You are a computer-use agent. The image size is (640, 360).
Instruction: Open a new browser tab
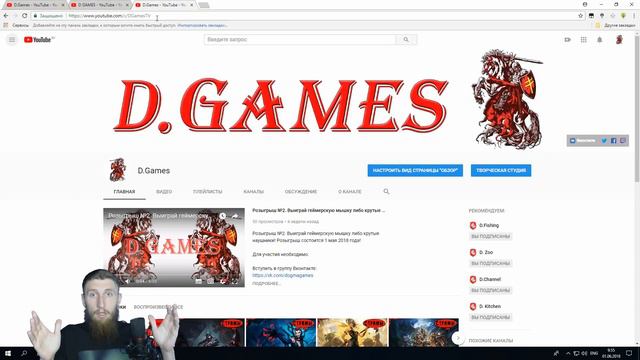point(204,5)
